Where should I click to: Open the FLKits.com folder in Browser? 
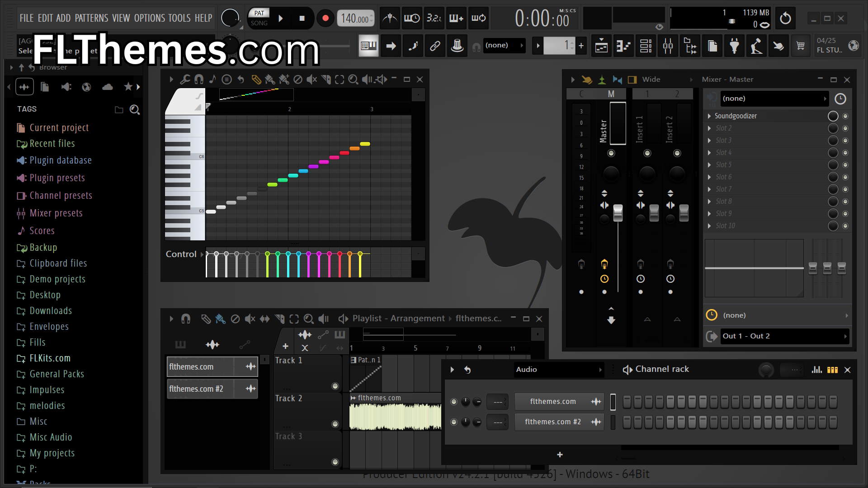(x=50, y=358)
